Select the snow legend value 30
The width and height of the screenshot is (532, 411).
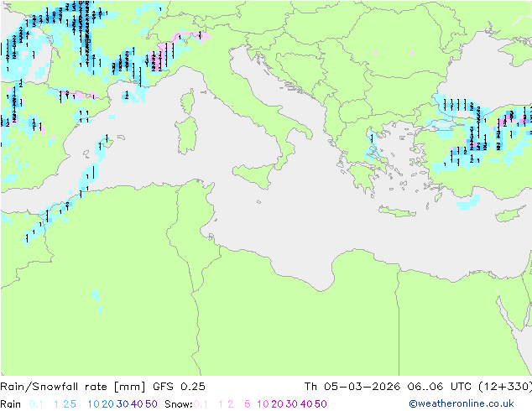tap(292, 404)
